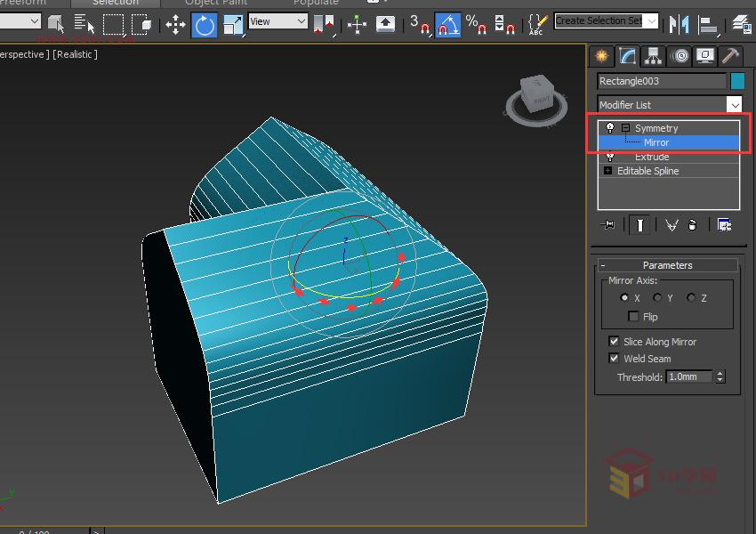This screenshot has height=534, width=756.
Task: Open Edit Named Selection Sets
Action: (x=538, y=24)
